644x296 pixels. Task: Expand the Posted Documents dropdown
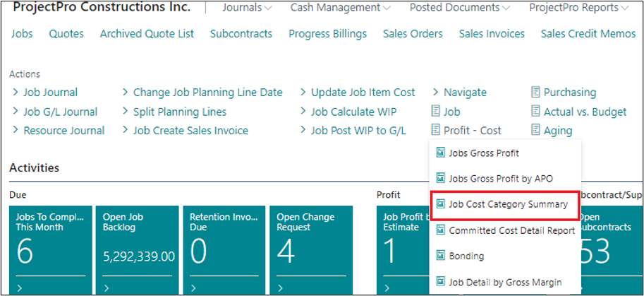pos(461,8)
